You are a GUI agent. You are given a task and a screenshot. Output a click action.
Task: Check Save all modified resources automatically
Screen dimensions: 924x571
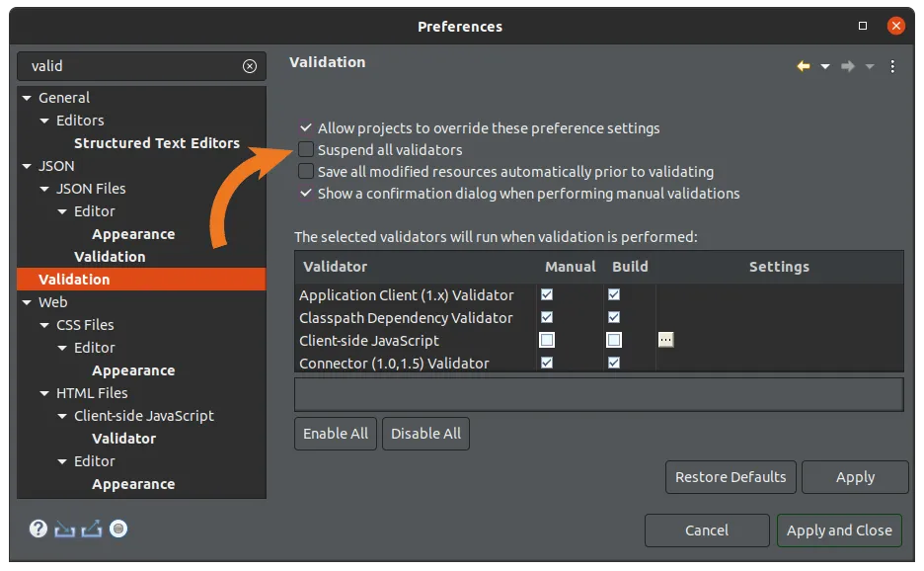click(306, 171)
